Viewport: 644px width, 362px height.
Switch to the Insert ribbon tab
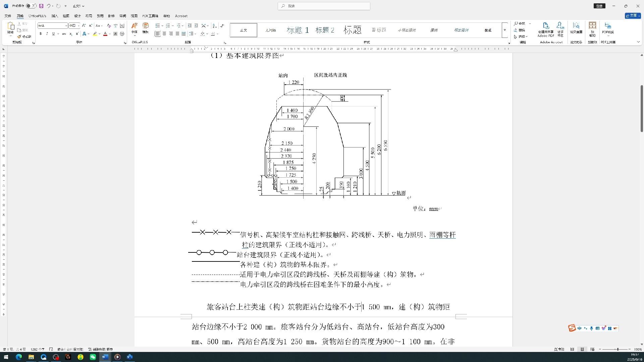point(55,16)
